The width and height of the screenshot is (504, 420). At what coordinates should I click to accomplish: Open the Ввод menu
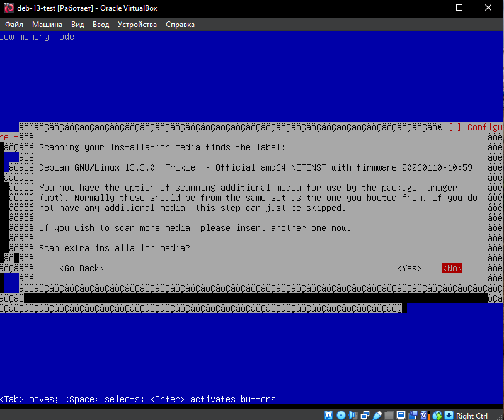[x=101, y=25]
